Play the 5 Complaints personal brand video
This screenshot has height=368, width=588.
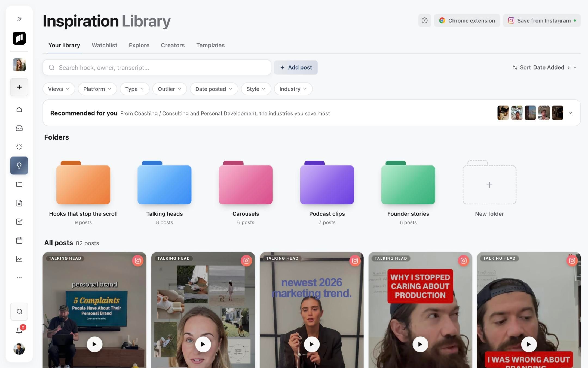[x=94, y=344]
